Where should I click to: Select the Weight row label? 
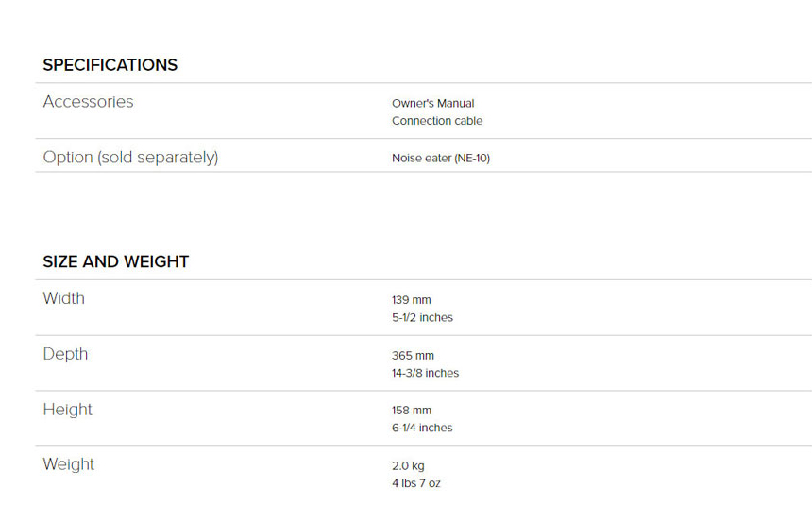pyautogui.click(x=68, y=464)
